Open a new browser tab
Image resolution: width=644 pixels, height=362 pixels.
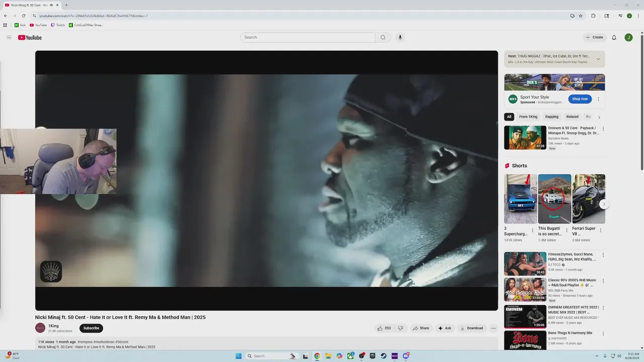coord(66,5)
